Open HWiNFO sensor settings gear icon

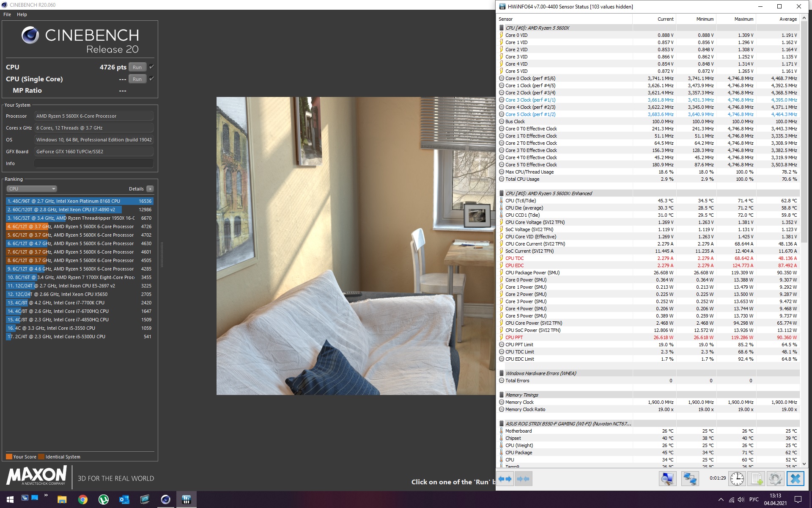click(775, 479)
